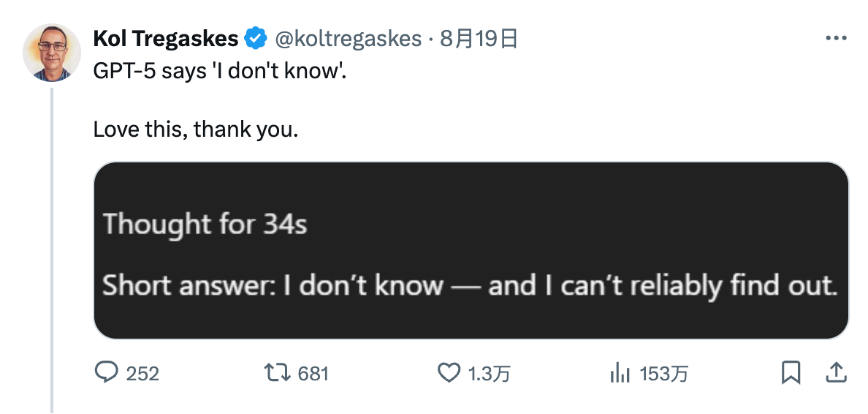Open the Kol Tregaskes display name link

[x=166, y=38]
